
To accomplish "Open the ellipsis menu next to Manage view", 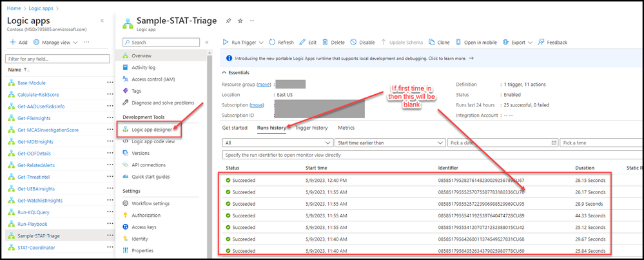I will pyautogui.click(x=86, y=42).
